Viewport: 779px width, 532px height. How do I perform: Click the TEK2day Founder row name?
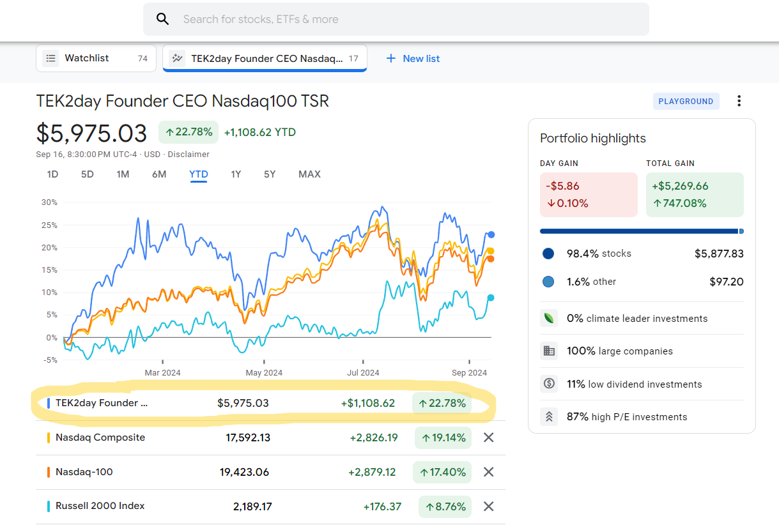coord(102,403)
